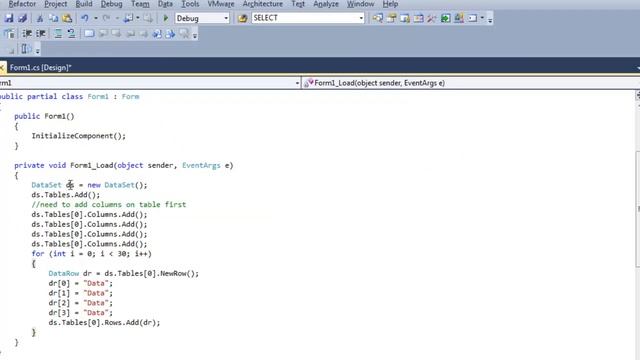Open the Project menu

click(x=56, y=4)
